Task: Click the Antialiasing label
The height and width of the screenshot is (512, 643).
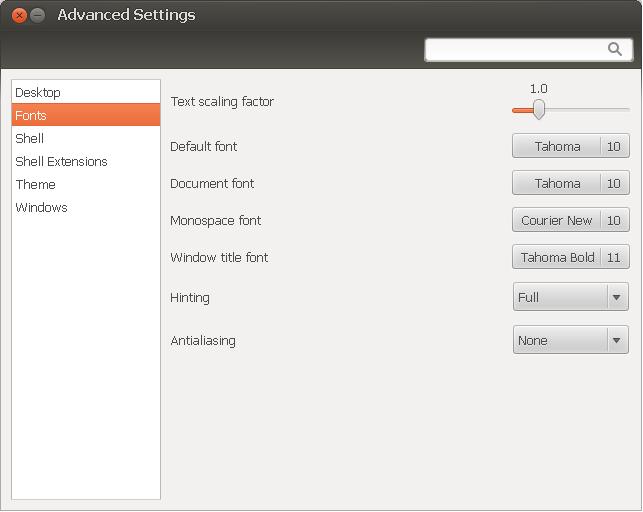Action: click(x=203, y=340)
